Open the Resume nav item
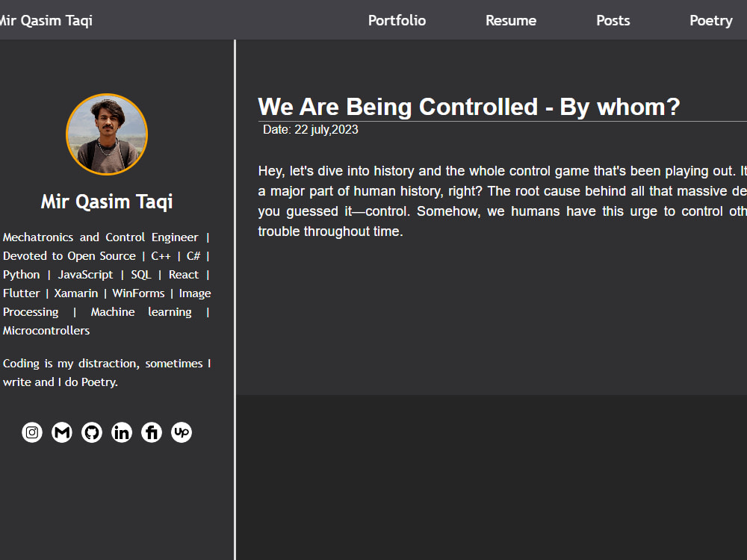 pos(511,20)
